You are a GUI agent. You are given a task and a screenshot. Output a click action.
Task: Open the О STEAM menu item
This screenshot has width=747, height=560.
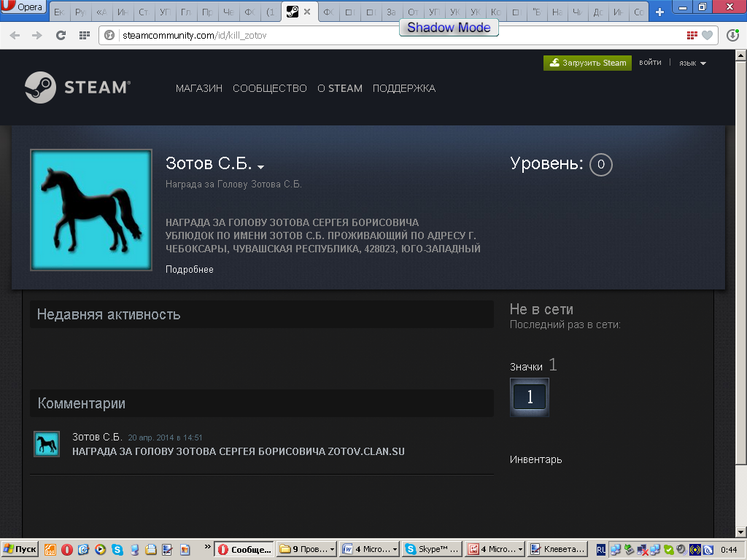[x=340, y=88]
